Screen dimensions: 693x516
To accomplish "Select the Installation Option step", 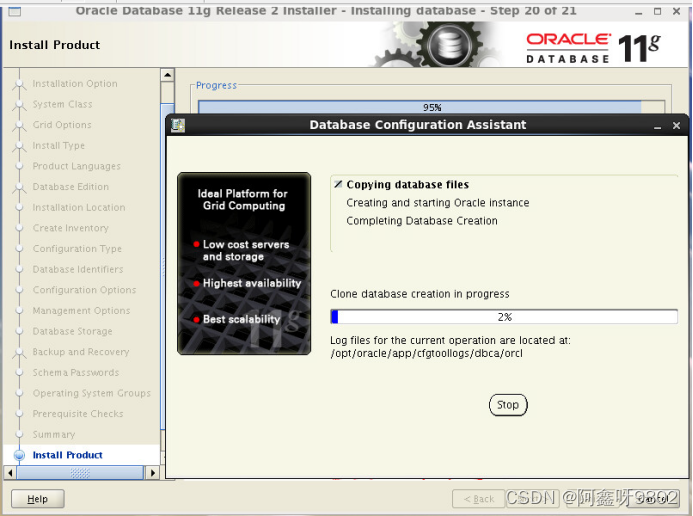I will tap(75, 83).
